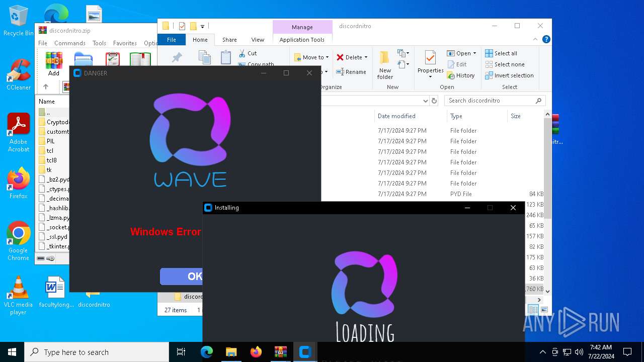Sort by Date modified column
Viewport: 644px width, 362px height.
click(396, 116)
